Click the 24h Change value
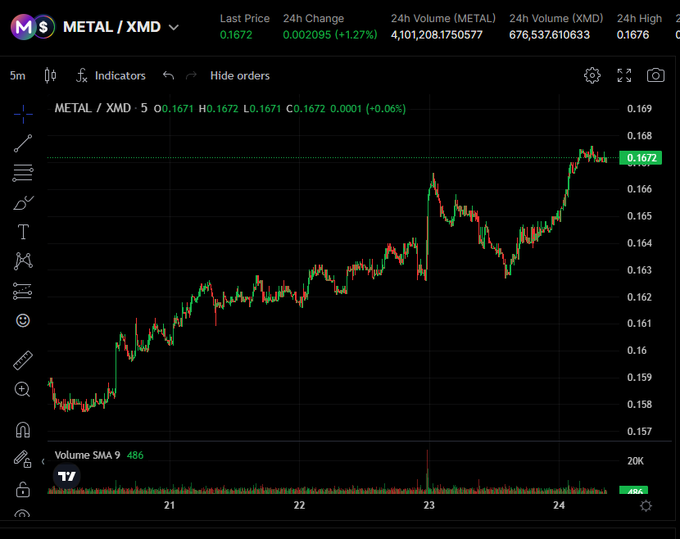This screenshot has width=680, height=539. [330, 35]
